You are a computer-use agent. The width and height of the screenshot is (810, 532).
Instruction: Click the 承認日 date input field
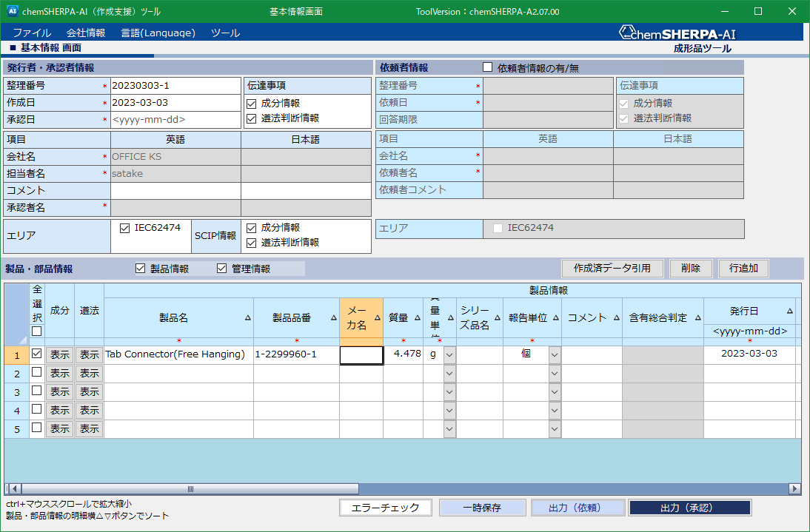pos(175,120)
